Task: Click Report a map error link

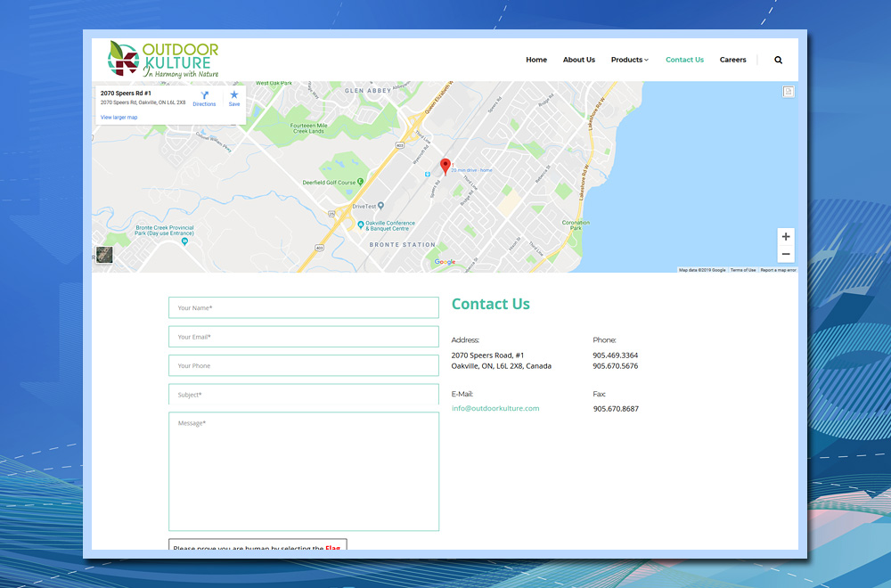Action: point(778,271)
